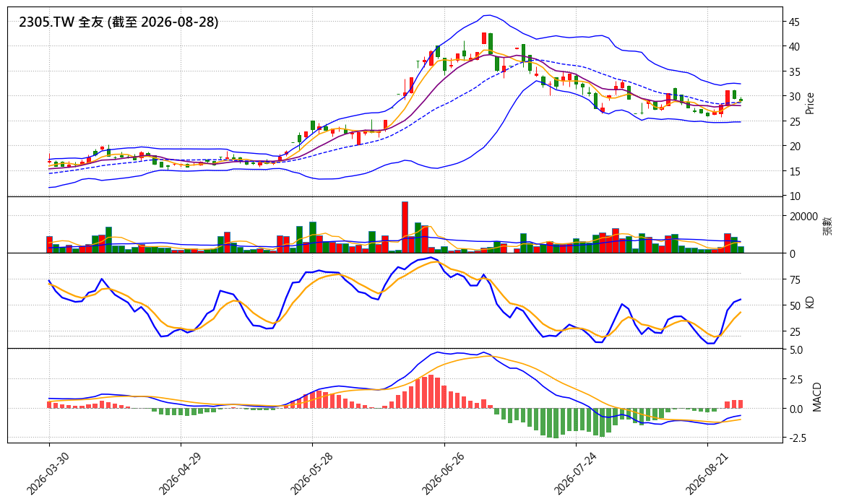Click the tallest red volume bar

405,227
